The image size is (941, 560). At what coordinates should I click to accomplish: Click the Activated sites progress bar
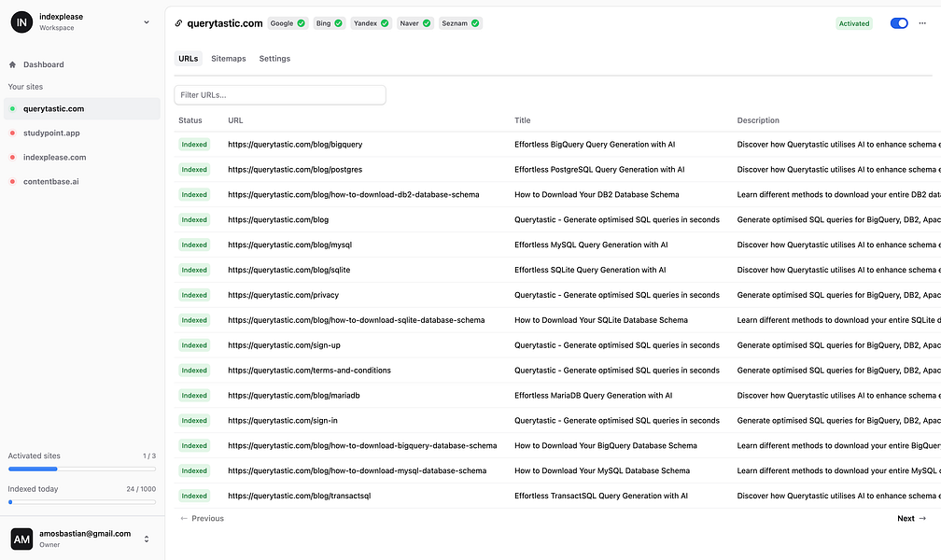click(x=81, y=469)
